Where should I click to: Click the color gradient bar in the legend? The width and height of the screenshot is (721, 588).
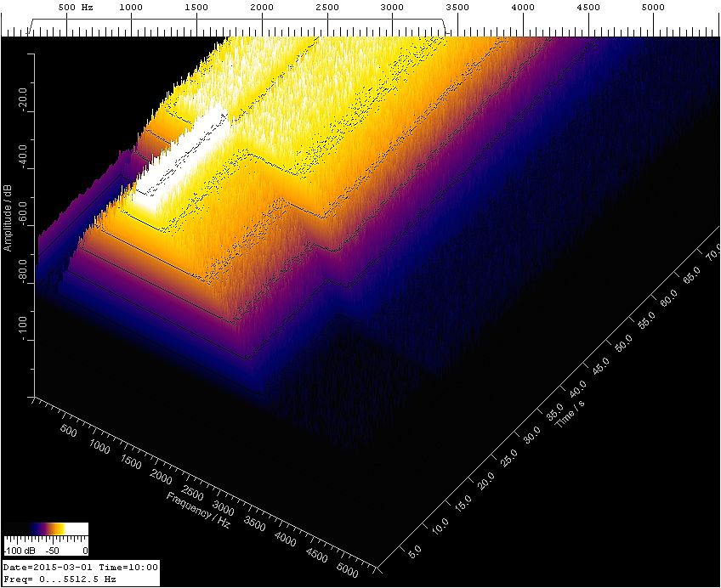tap(46, 529)
